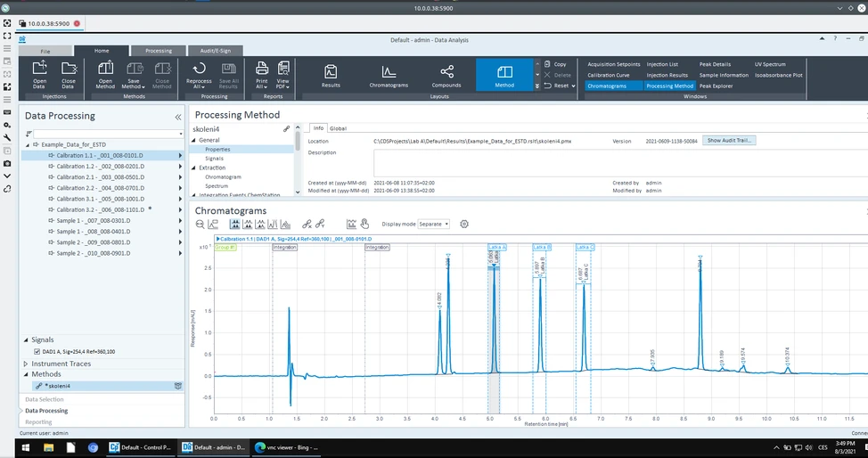Toggle the Chromatograms window visibility
Screen dimensions: 868x458
(x=606, y=86)
